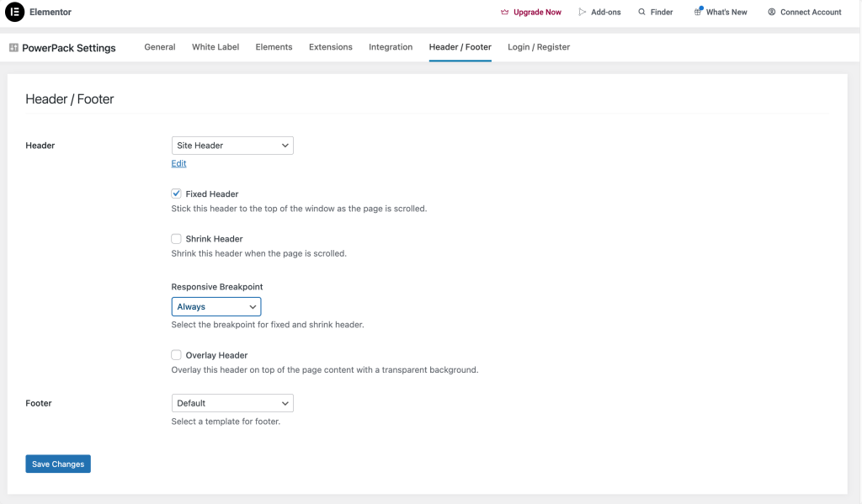
Task: Click 'Select a template for footer.' text
Action: click(x=226, y=422)
